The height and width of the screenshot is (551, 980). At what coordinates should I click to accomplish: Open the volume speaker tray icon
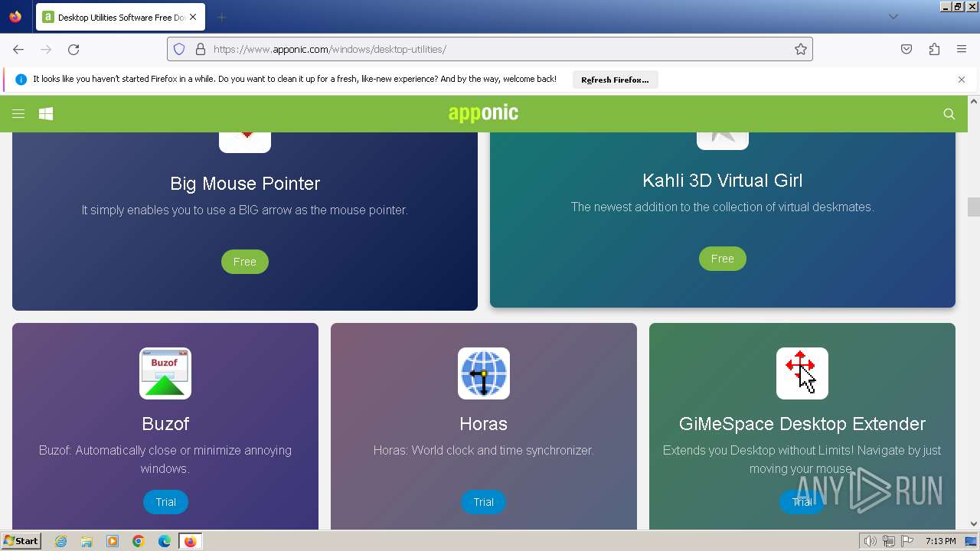pos(871,541)
